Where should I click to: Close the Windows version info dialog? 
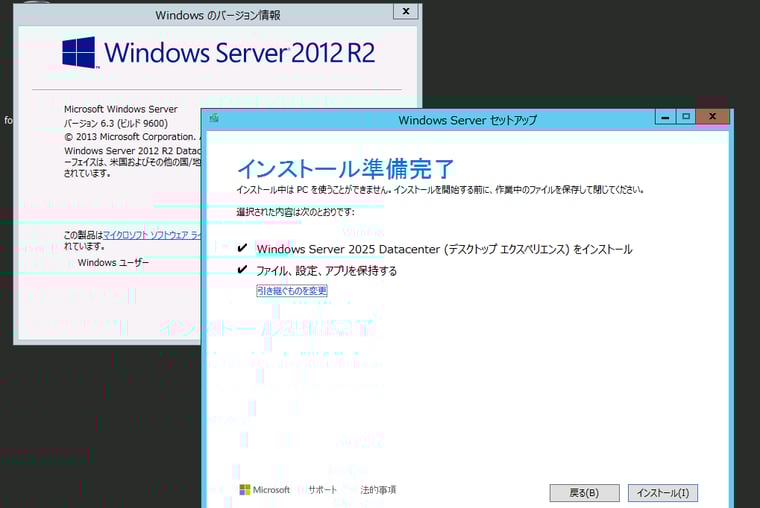click(406, 11)
